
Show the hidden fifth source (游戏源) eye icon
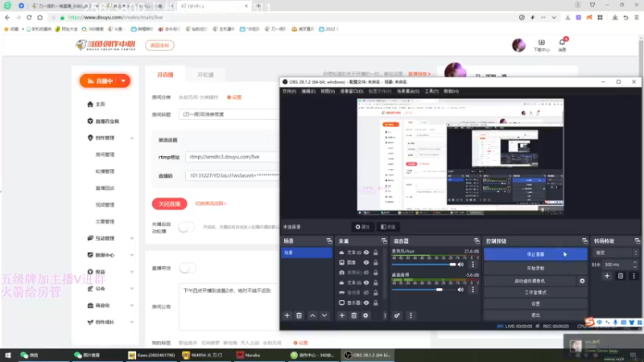(x=366, y=293)
